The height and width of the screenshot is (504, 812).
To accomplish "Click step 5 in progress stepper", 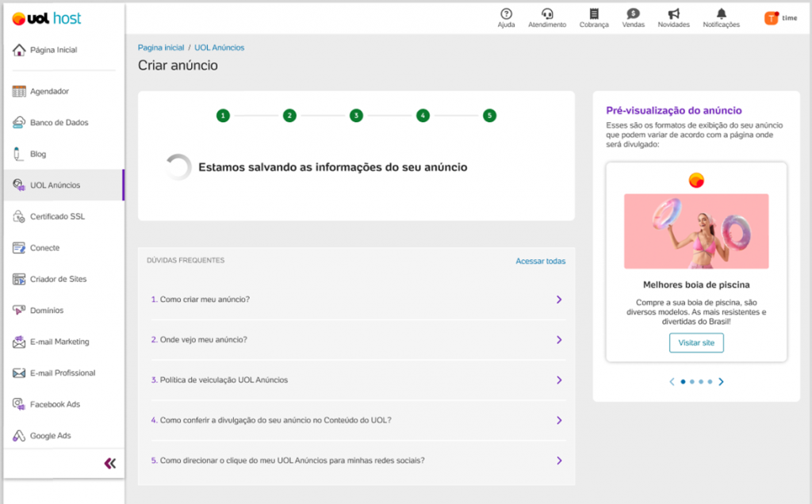I will [489, 116].
